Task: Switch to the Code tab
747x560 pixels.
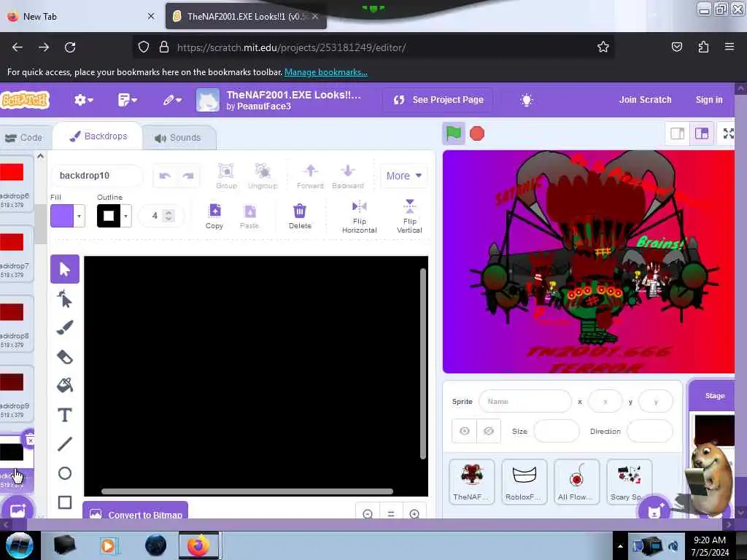Action: point(24,138)
